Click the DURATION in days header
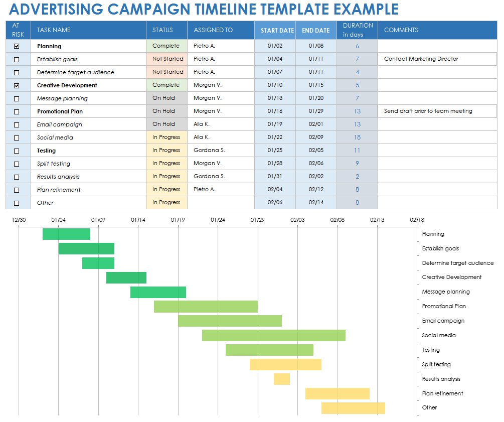Viewport: 504px width, 422px height. pyautogui.click(x=358, y=30)
